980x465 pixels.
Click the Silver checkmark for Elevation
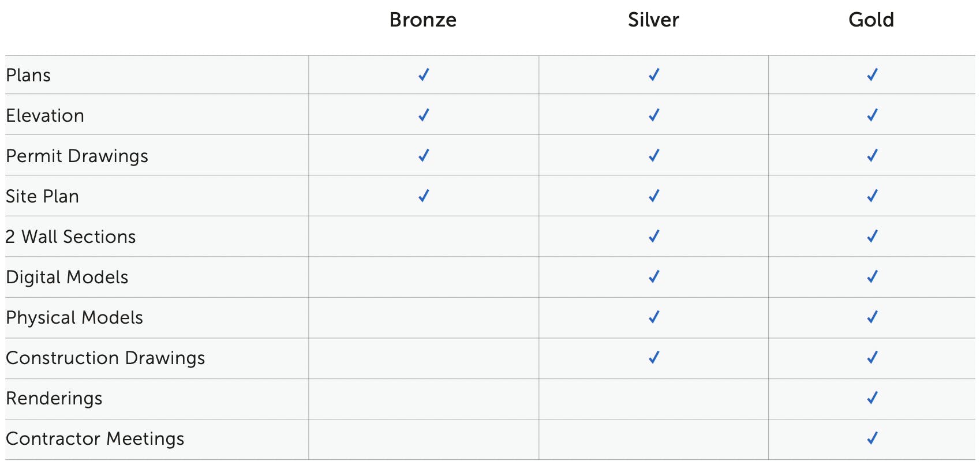[654, 115]
